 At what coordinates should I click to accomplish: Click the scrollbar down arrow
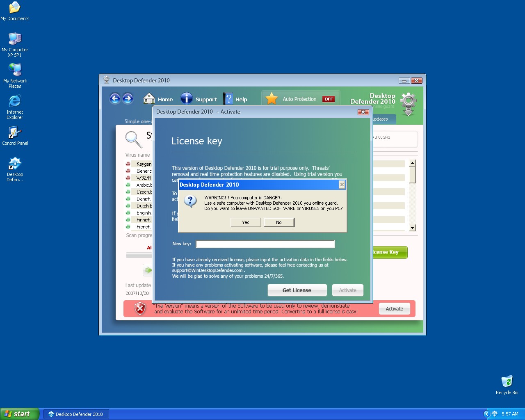point(413,228)
